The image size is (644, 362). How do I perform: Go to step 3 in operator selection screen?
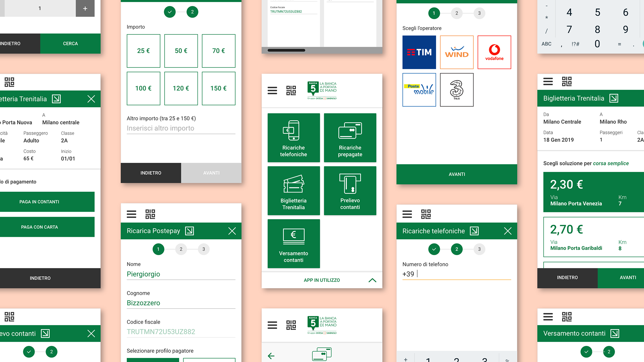pos(479,13)
